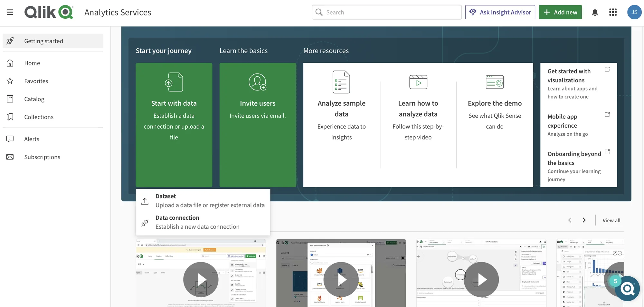Viewport: 644px width, 307px height.
Task: Click the Getting started rocket icon
Action: 10,41
